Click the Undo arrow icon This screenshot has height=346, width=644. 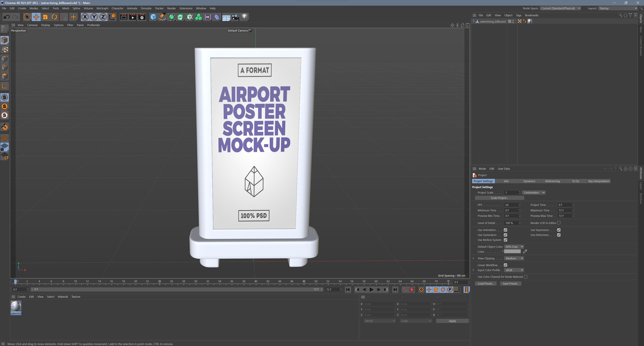tap(7, 17)
